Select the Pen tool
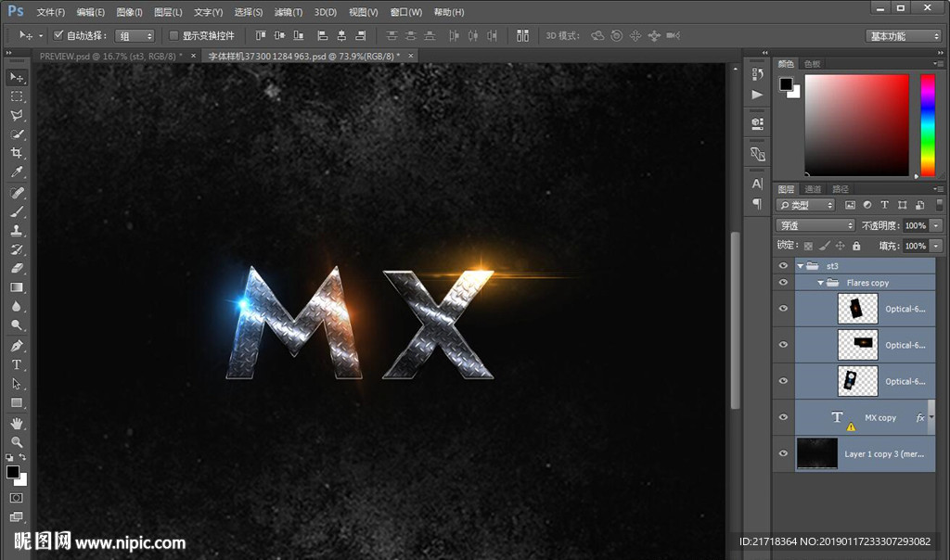 click(17, 345)
